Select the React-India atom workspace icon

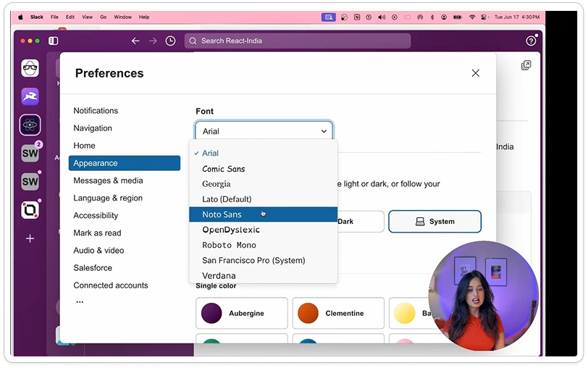pos(30,125)
